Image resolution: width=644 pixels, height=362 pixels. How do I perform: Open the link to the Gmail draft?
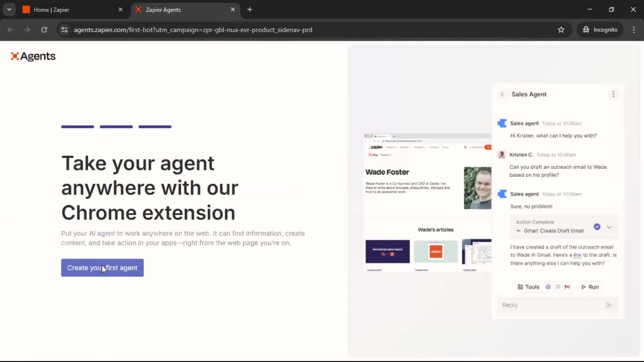pos(577,255)
